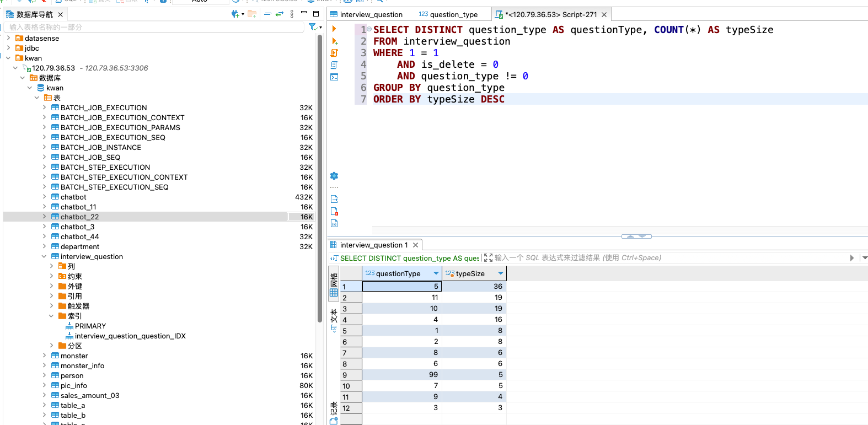Click the SQL expression results filter field
868x425 pixels.
coord(670,258)
